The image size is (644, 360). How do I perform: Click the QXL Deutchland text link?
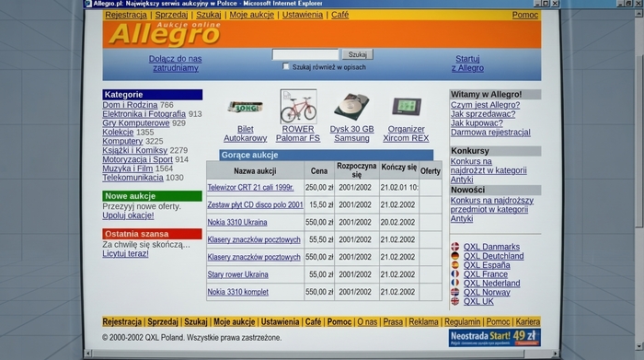coord(493,256)
